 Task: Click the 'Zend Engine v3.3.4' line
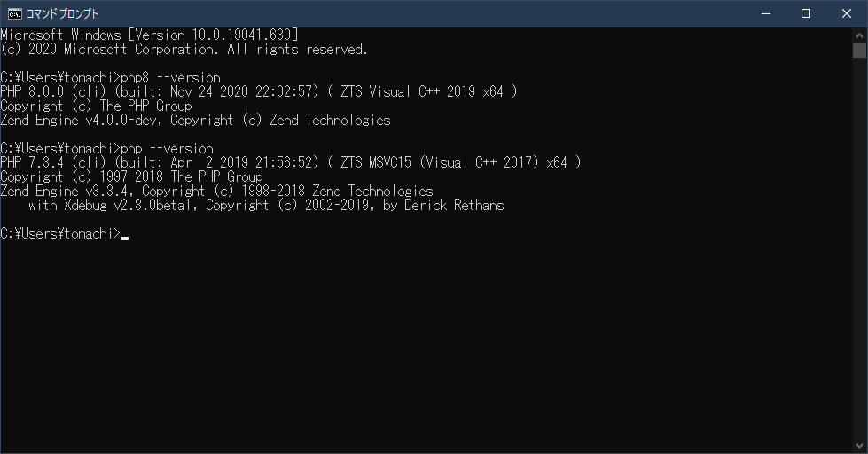pyautogui.click(x=216, y=191)
